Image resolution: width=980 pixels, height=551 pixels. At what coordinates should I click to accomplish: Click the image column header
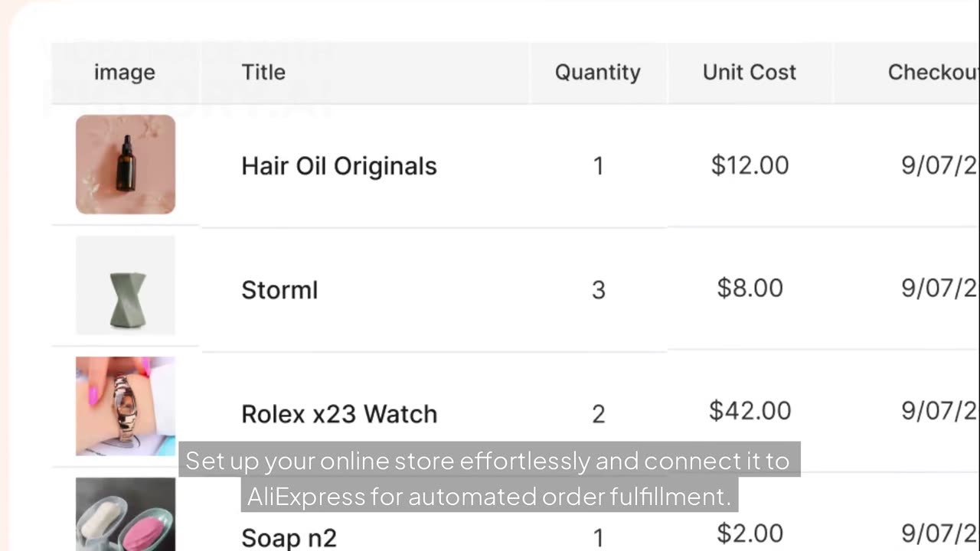pyautogui.click(x=125, y=72)
